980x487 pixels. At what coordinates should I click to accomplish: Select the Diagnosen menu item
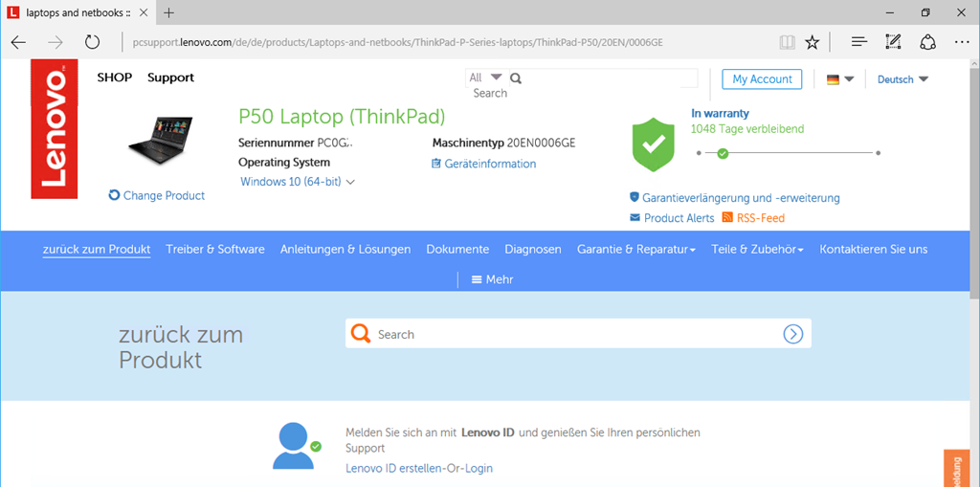(x=533, y=249)
